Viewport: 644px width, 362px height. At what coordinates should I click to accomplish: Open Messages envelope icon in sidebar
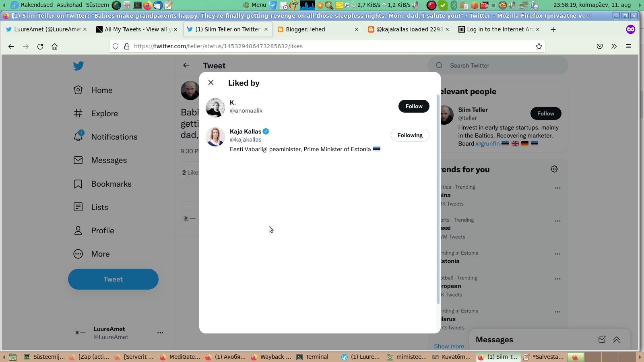click(x=78, y=160)
